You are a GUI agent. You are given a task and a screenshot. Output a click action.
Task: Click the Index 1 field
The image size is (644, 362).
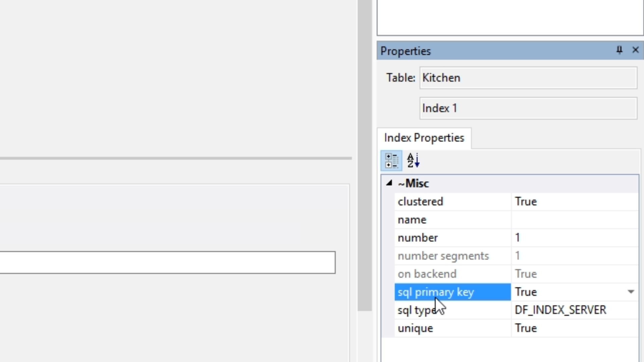528,108
